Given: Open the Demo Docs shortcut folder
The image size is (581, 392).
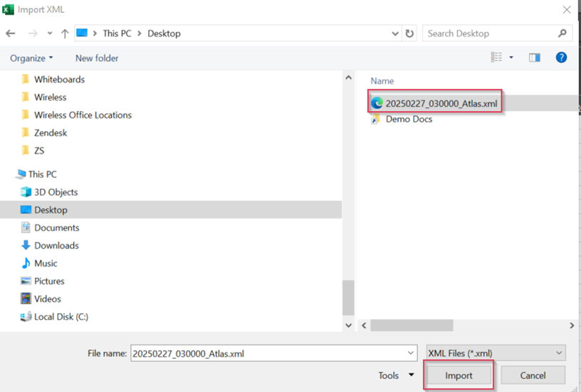Looking at the screenshot, I should point(408,120).
